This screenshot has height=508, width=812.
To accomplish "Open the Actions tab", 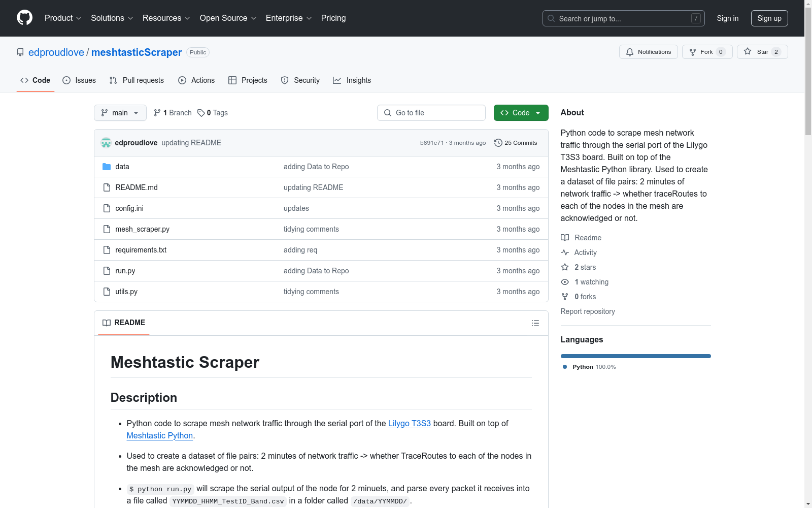I will (x=196, y=80).
